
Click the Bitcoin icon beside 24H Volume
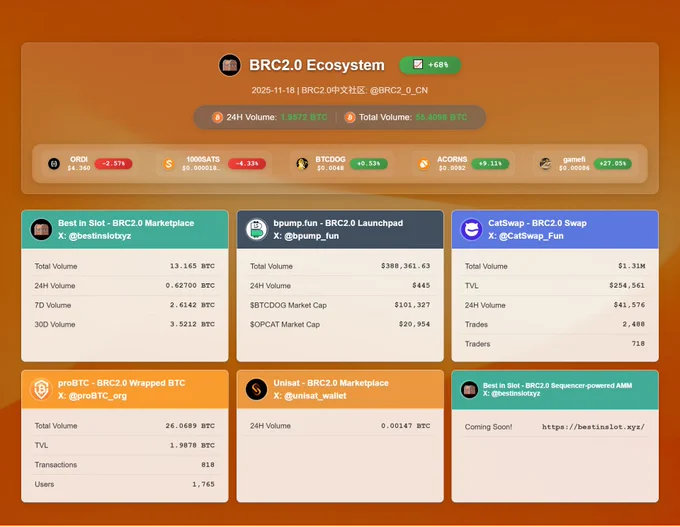tap(217, 117)
